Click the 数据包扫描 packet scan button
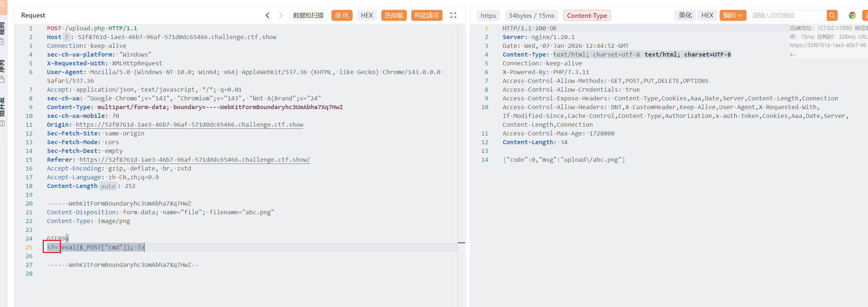The height and width of the screenshot is (307, 868). (308, 15)
